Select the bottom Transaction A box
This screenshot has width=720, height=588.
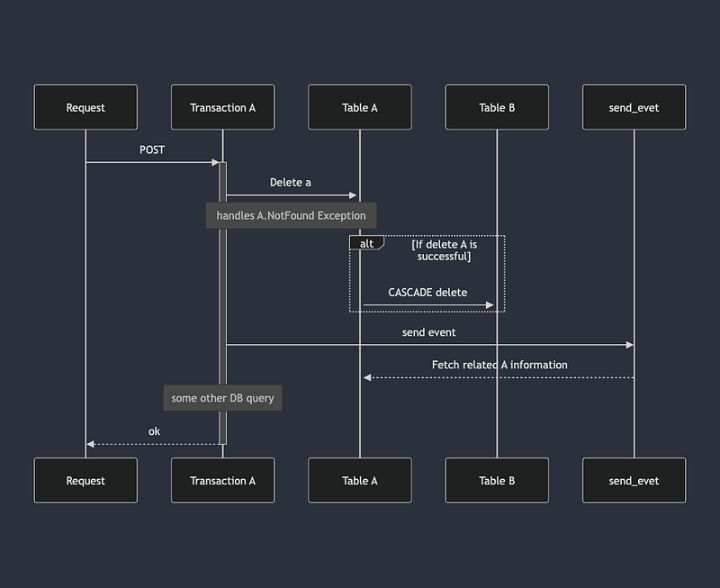coord(222,481)
